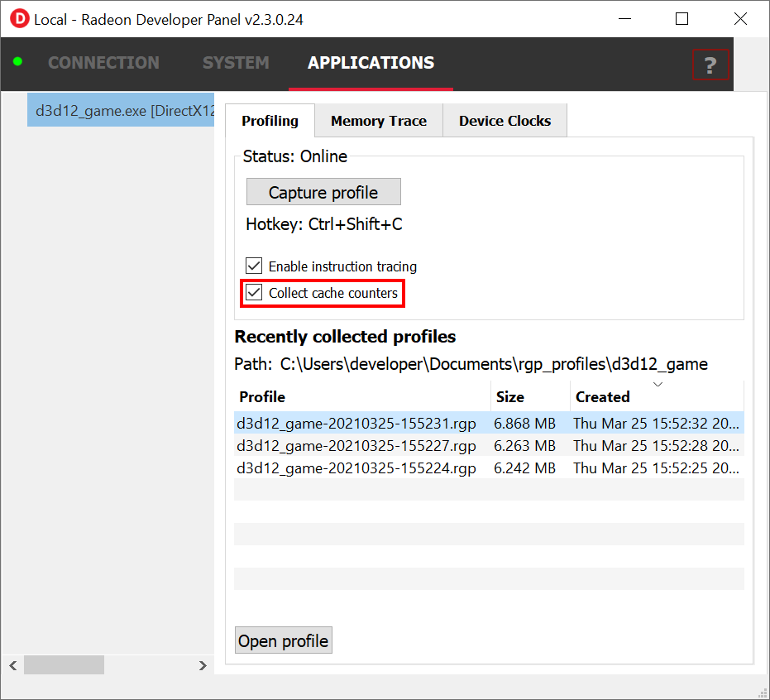770x700 pixels.
Task: Sort by the Size column header
Action: (510, 397)
